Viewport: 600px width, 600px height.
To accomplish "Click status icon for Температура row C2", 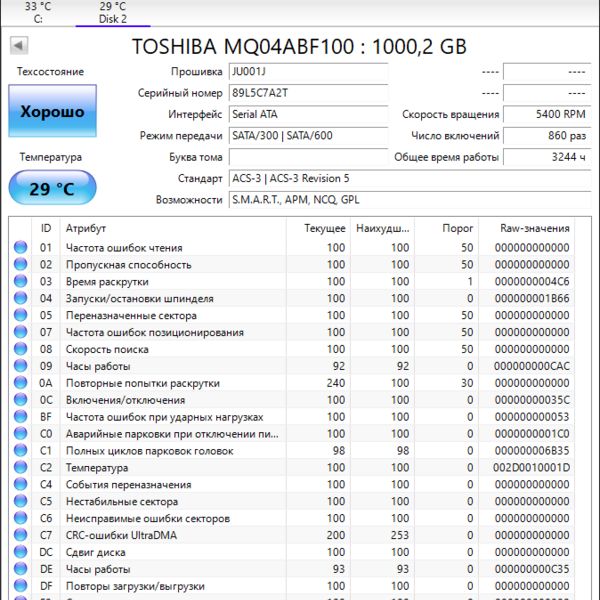I will (x=21, y=467).
